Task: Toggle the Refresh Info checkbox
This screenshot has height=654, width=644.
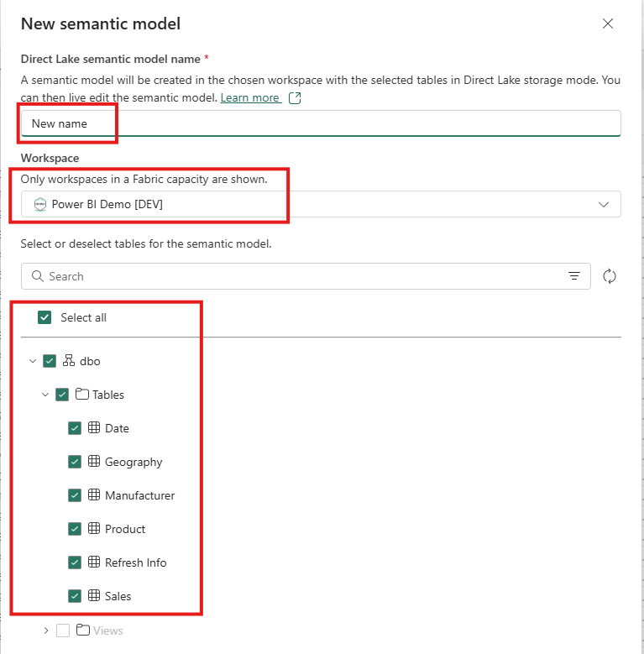Action: 75,562
